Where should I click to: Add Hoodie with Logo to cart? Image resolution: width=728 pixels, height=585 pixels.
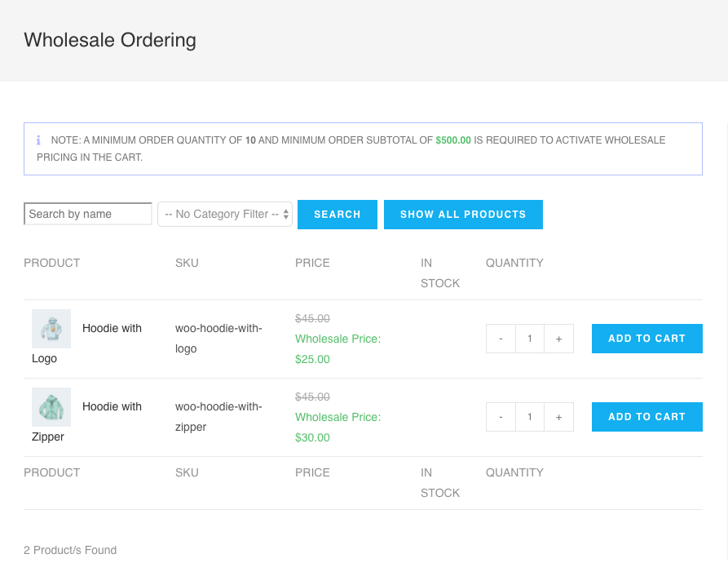pos(646,339)
